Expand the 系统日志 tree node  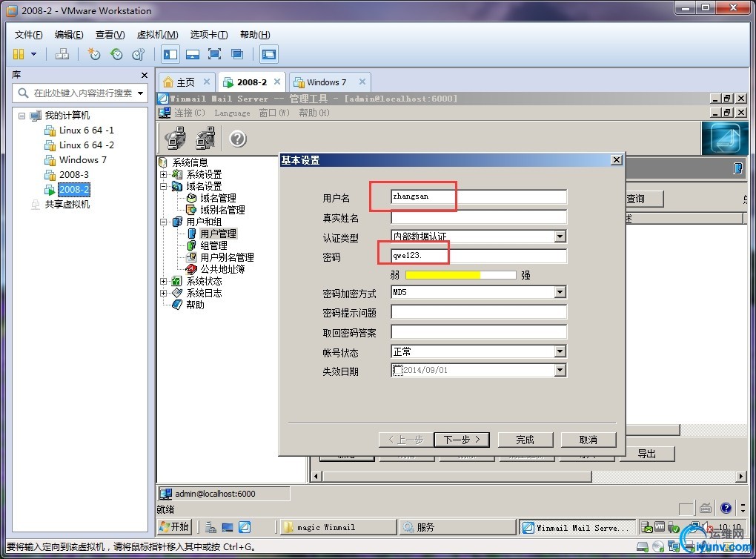(x=164, y=293)
